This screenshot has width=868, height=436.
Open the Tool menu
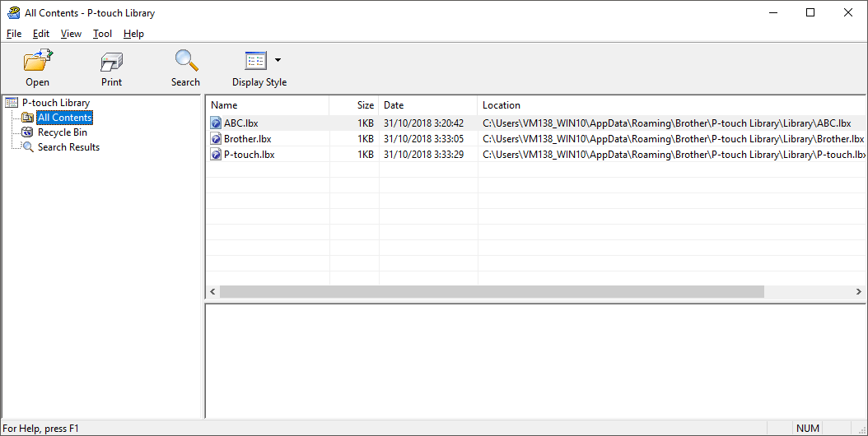[102, 34]
